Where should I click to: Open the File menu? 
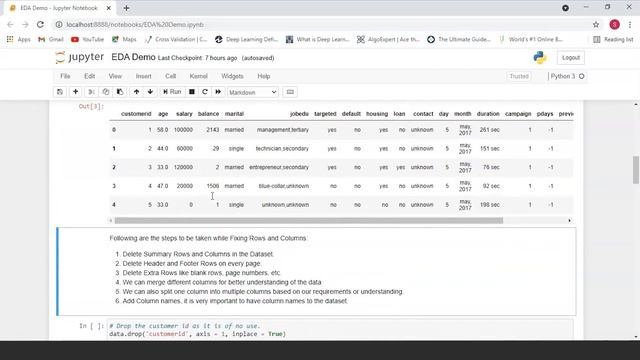[65, 76]
